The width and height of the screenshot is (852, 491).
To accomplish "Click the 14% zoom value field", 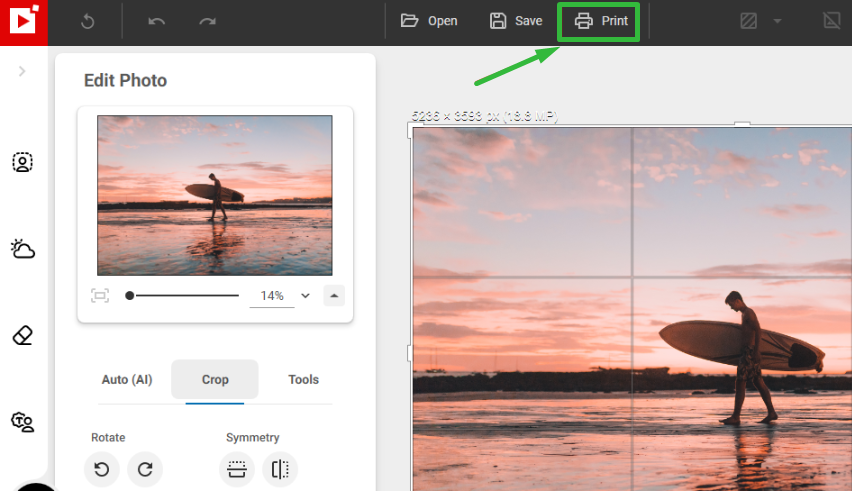I will pos(272,296).
